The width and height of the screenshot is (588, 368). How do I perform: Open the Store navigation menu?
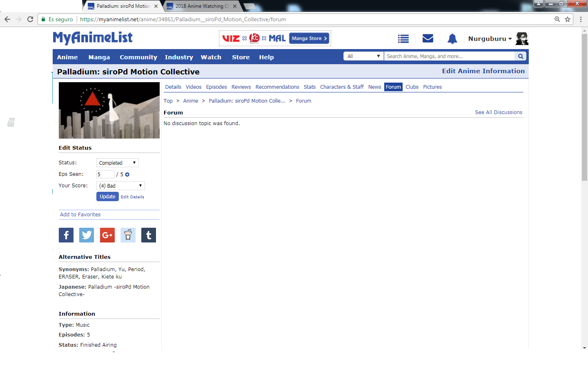241,57
